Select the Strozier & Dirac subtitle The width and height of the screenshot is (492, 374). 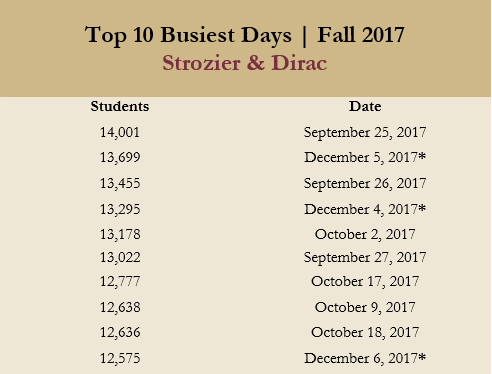click(244, 63)
